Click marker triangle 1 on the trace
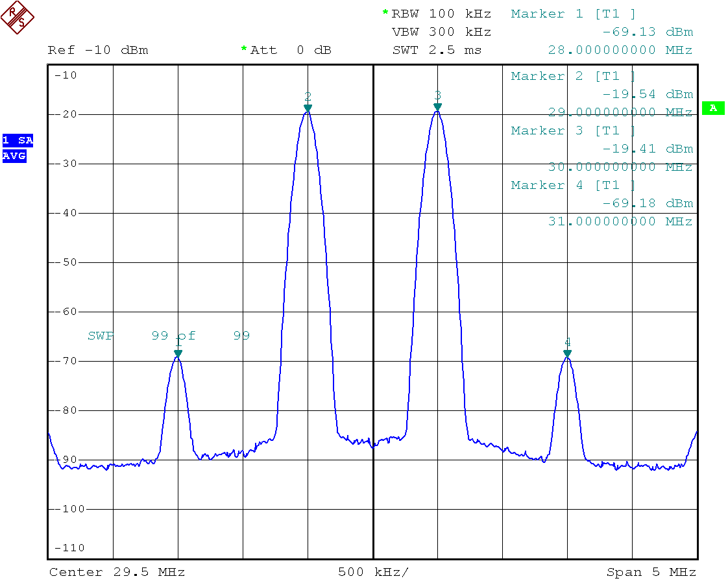Screen dimensions: 728x585 tap(178, 353)
